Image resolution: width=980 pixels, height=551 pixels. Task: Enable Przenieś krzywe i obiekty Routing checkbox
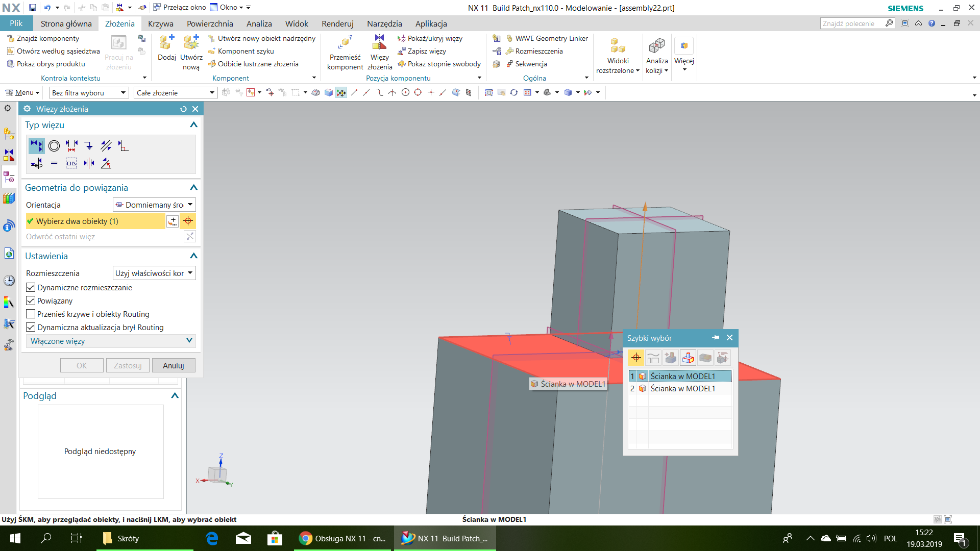click(31, 314)
